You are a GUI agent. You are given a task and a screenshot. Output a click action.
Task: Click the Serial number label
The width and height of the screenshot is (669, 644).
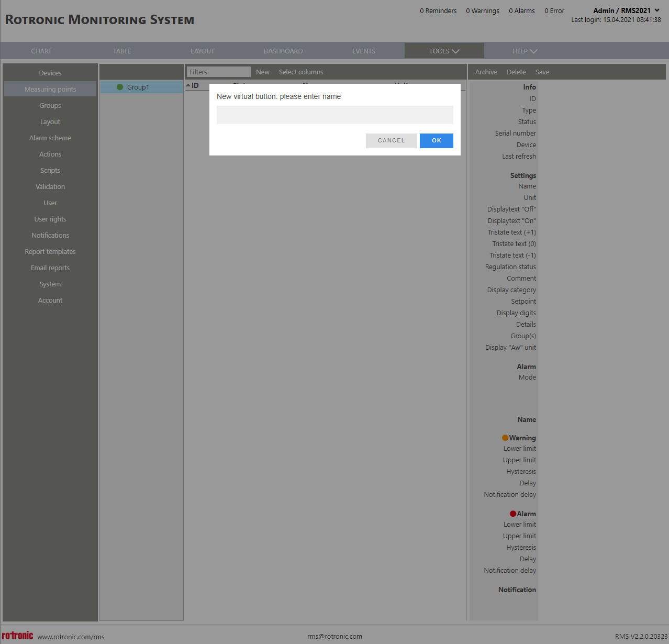pyautogui.click(x=516, y=133)
